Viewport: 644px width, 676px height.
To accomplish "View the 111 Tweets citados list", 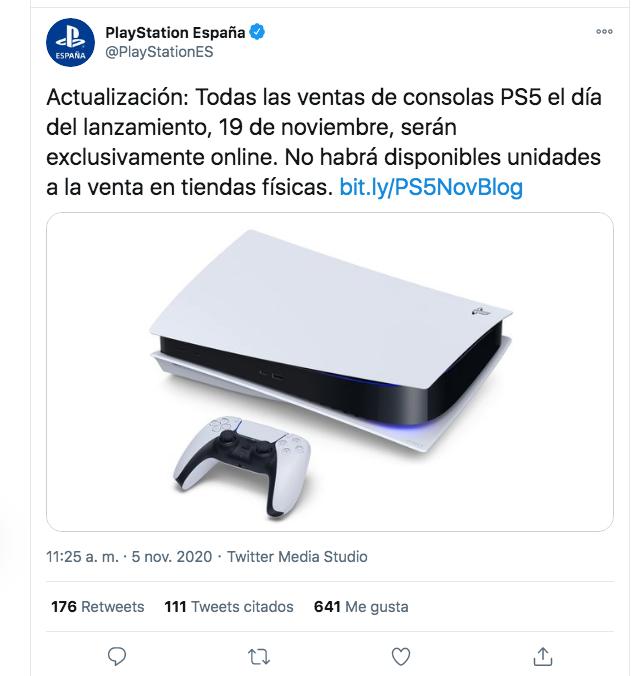I will coord(228,607).
